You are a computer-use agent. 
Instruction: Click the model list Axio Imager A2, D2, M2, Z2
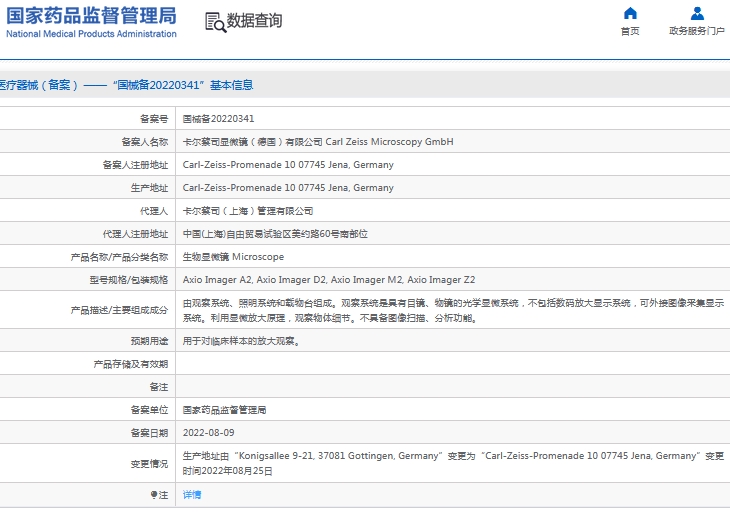point(329,280)
